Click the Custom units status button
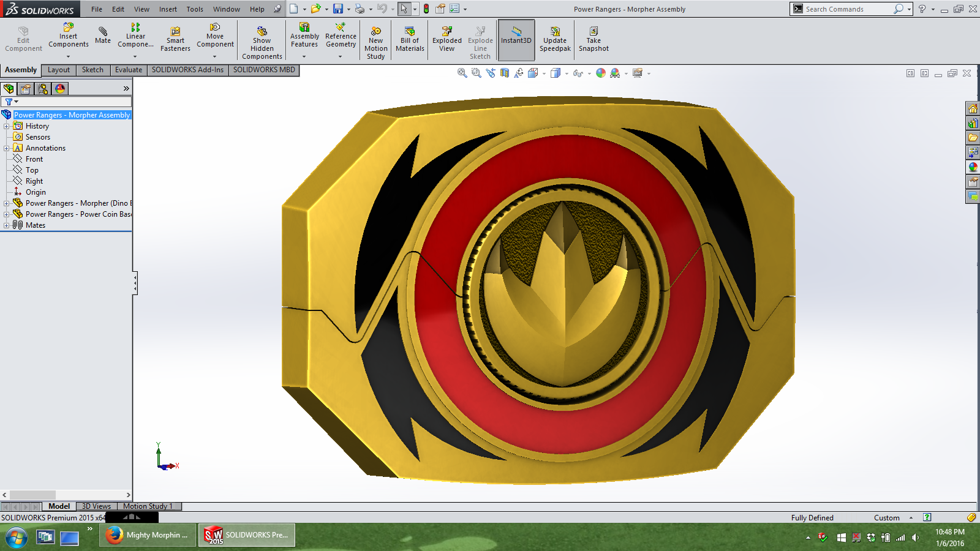 [887, 518]
